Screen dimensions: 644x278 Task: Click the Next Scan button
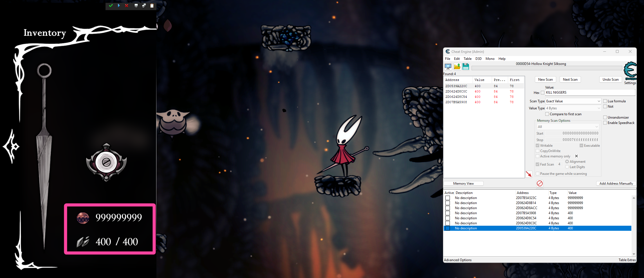(x=570, y=80)
